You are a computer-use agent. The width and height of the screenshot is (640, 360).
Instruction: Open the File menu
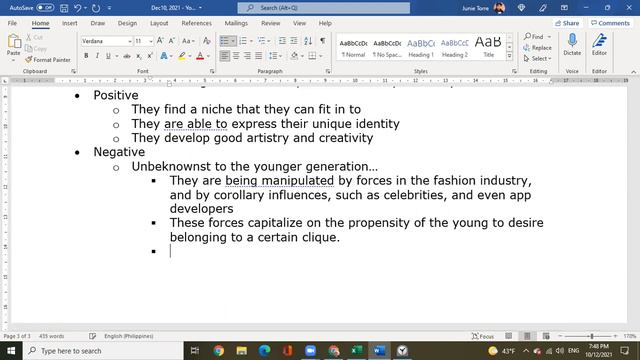click(12, 23)
